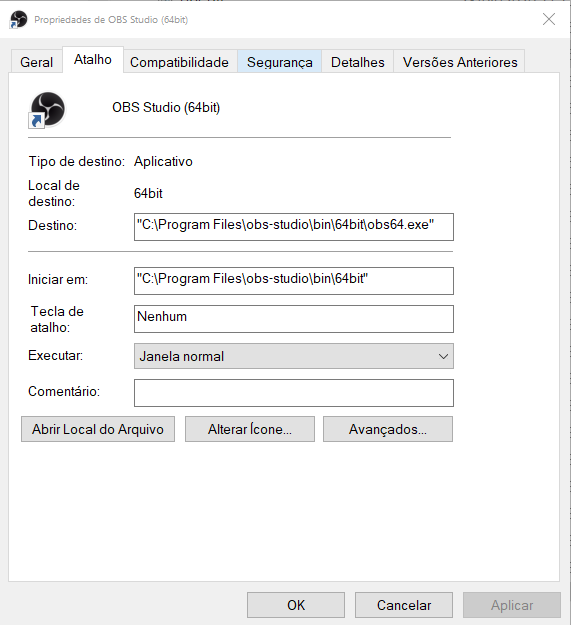Click the Comentário input field
The width and height of the screenshot is (571, 625).
[294, 393]
